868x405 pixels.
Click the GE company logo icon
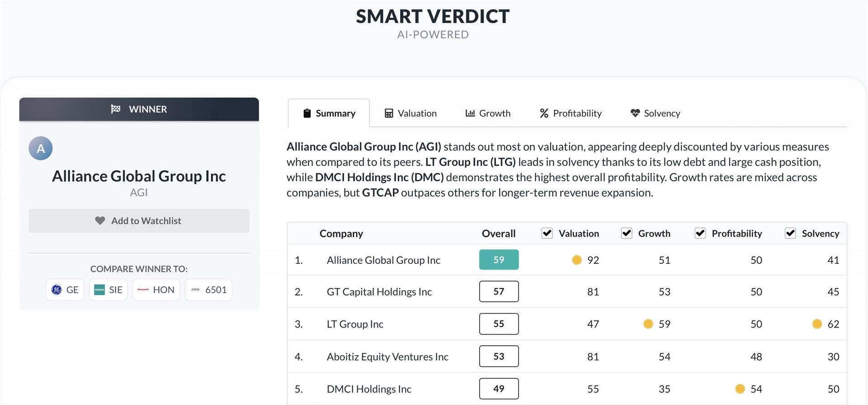point(57,290)
